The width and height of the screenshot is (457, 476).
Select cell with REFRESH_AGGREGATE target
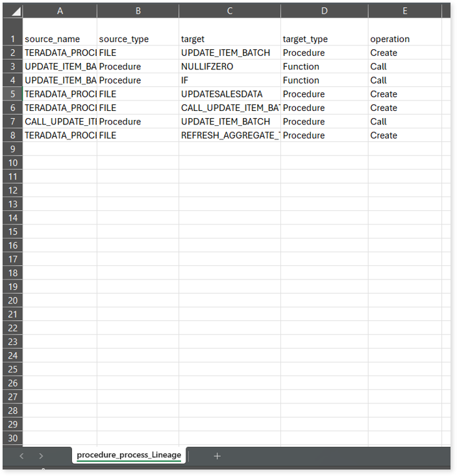230,136
